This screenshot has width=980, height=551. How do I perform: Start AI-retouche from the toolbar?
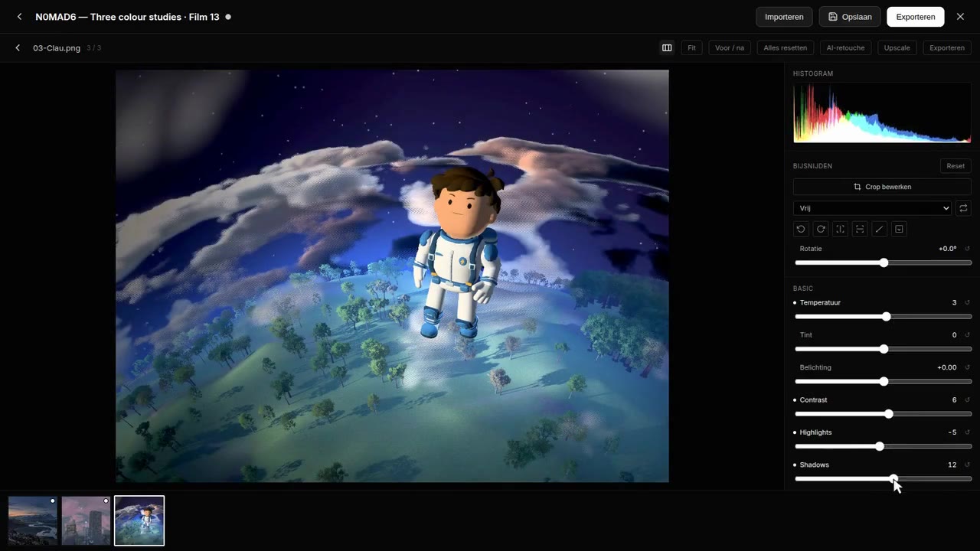tap(845, 47)
